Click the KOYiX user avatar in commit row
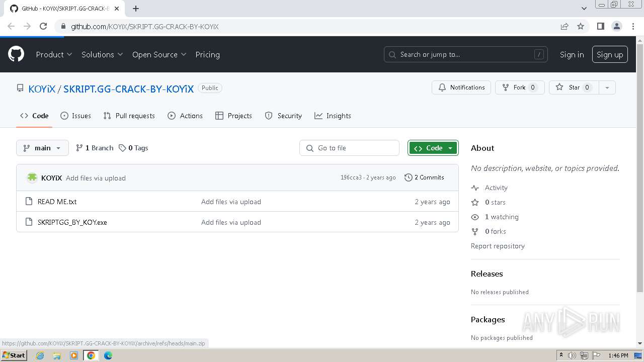The width and height of the screenshot is (644, 362). 32,177
